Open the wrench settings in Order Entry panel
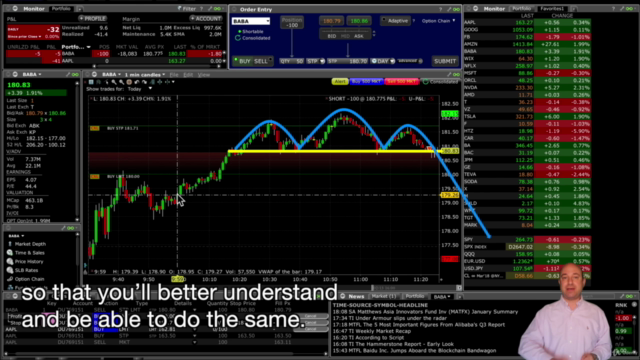 coord(449,9)
